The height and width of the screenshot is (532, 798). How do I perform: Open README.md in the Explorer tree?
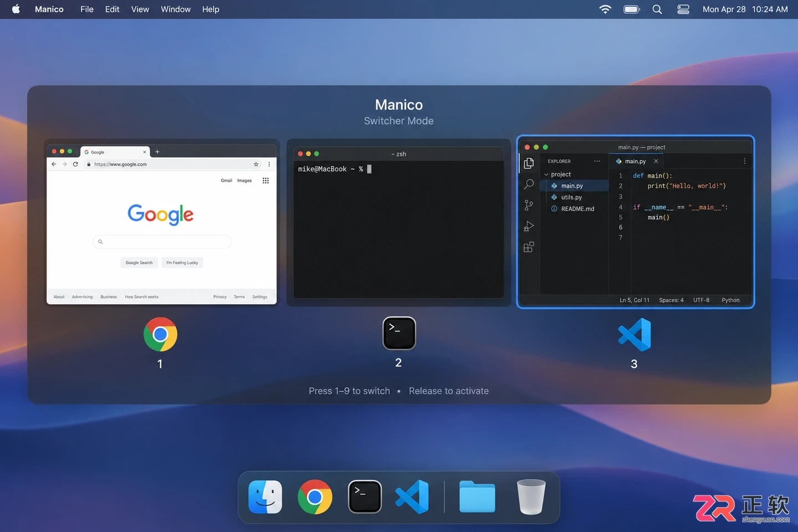[x=577, y=209]
